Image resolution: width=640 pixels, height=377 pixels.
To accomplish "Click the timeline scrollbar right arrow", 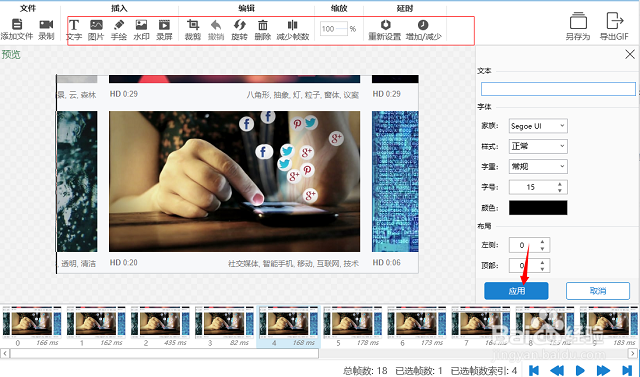I will [x=633, y=353].
